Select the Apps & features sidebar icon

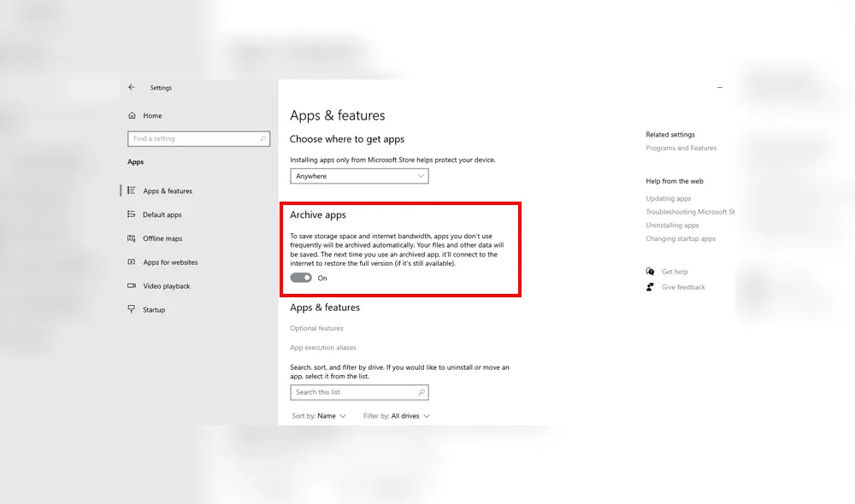(133, 190)
